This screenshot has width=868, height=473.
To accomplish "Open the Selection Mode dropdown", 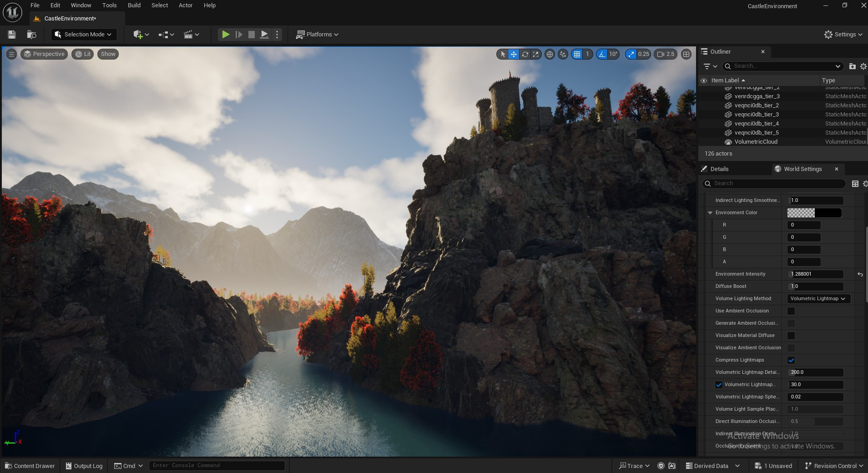I will click(x=84, y=35).
